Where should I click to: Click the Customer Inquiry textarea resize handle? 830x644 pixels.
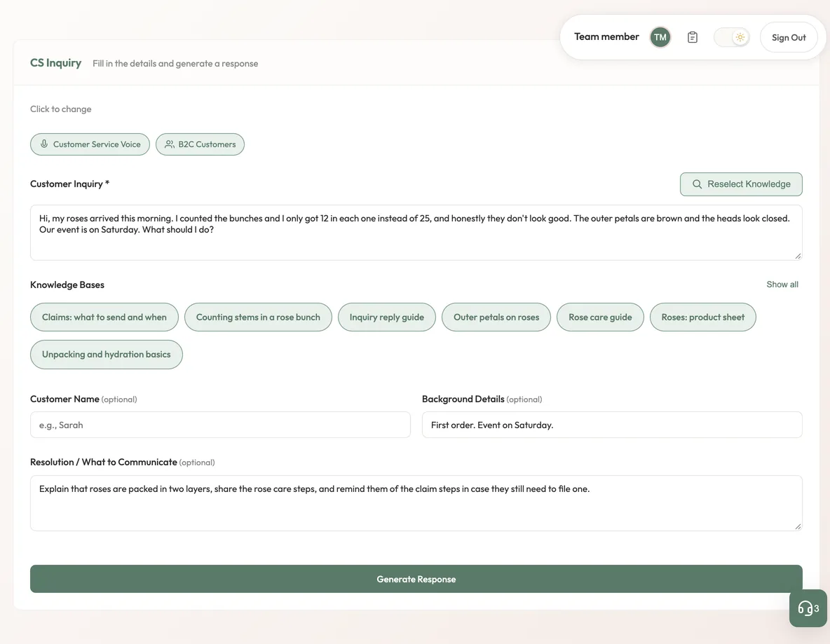pos(798,256)
